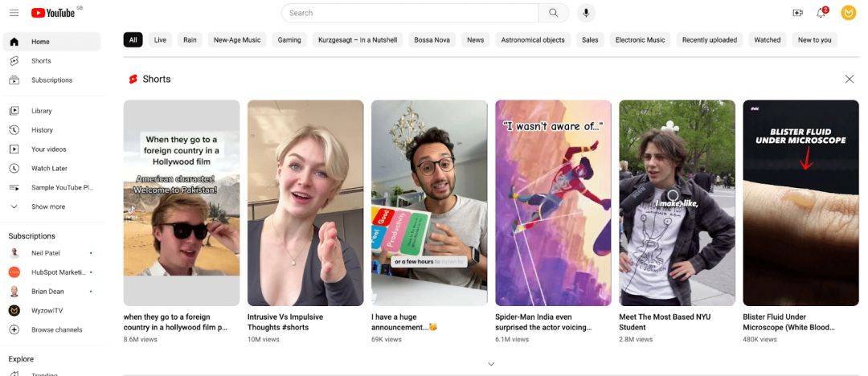Select the Bossa Nova filter chip
868x376 pixels.
432,40
